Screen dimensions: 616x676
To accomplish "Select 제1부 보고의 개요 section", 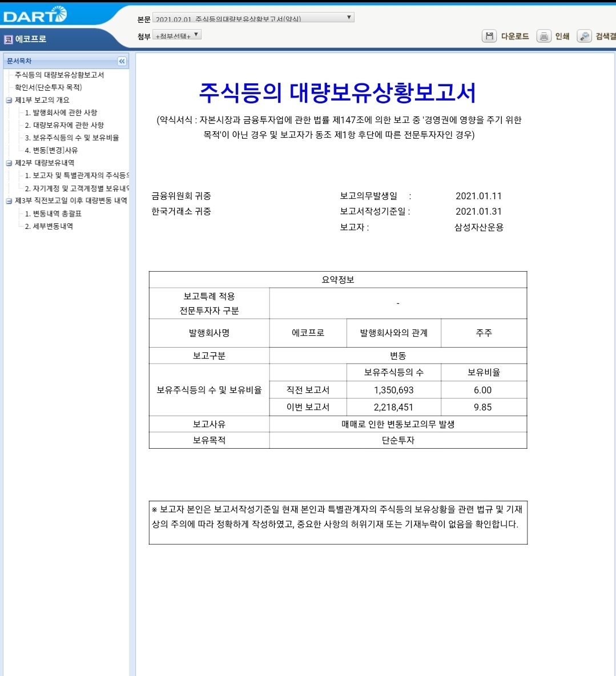I will [x=42, y=99].
